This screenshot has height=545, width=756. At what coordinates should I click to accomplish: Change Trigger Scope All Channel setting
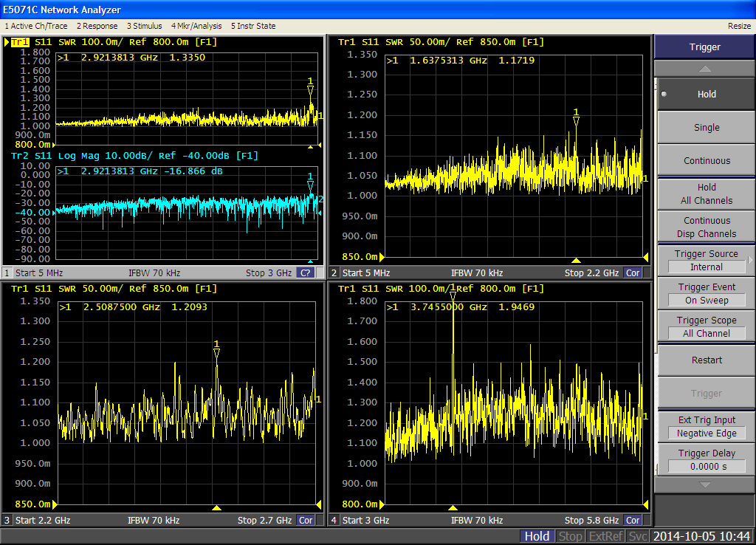(706, 327)
